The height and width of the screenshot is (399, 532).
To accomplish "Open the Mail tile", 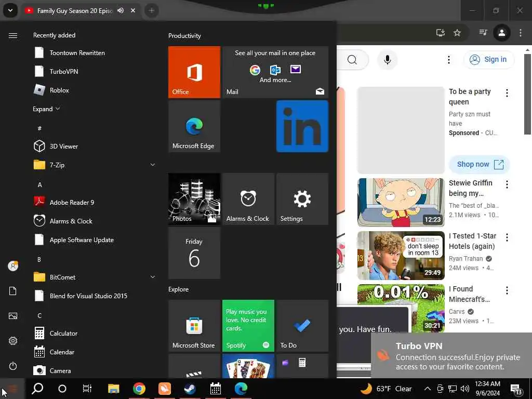I will click(x=275, y=72).
